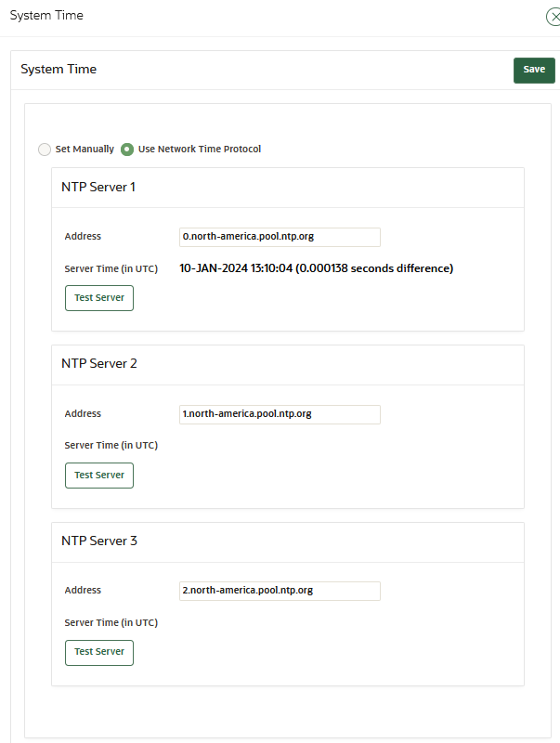Screen dimensions: 560x743
Task: Edit the address of NTP Server 3
Action: click(280, 591)
